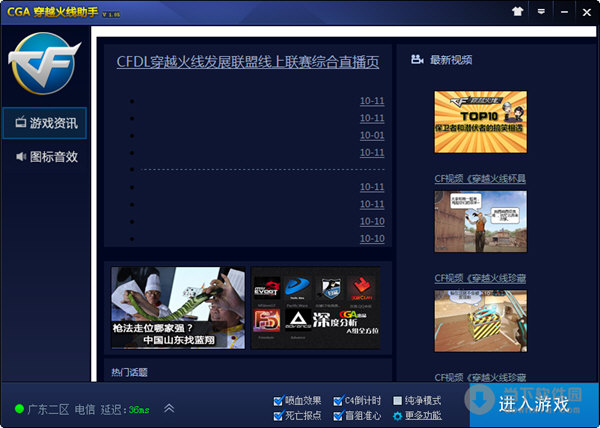Open the skin changer shirt icon
The height and width of the screenshot is (428, 600).
517,12
